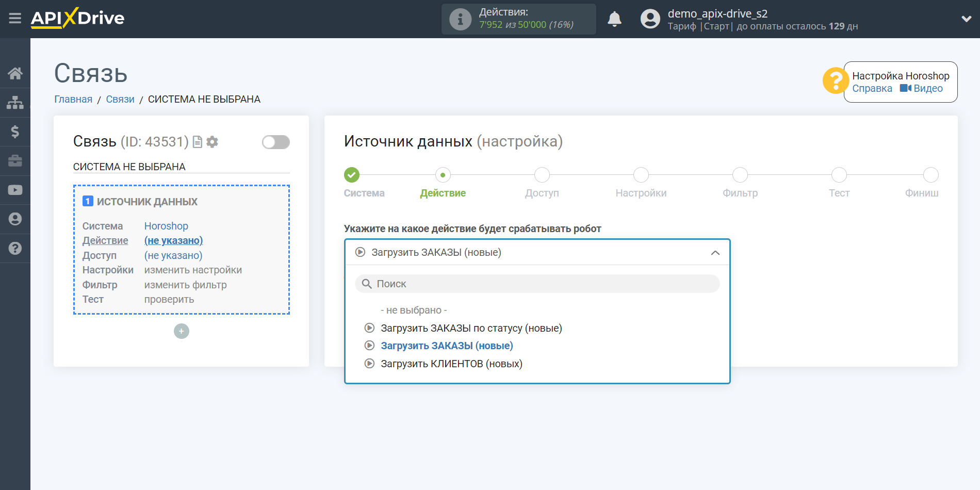Choose Загрузить ЗАКАЗЫ (новые) in the list

(447, 346)
